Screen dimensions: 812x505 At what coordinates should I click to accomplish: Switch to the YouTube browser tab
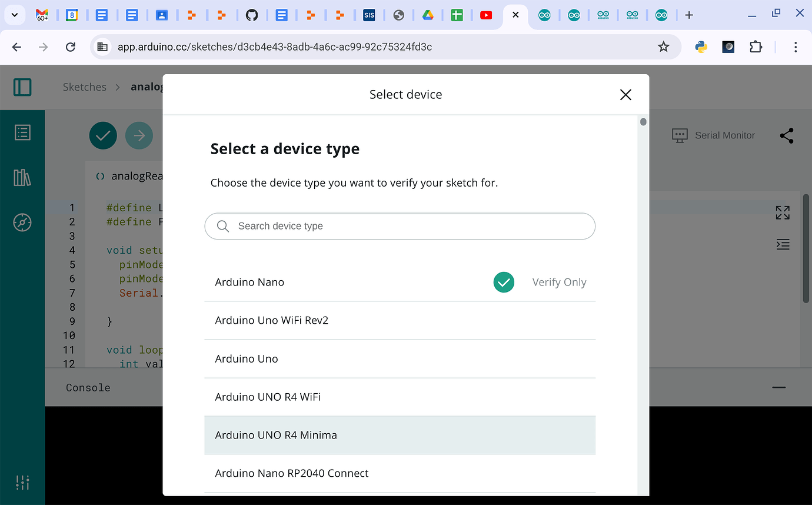click(486, 15)
